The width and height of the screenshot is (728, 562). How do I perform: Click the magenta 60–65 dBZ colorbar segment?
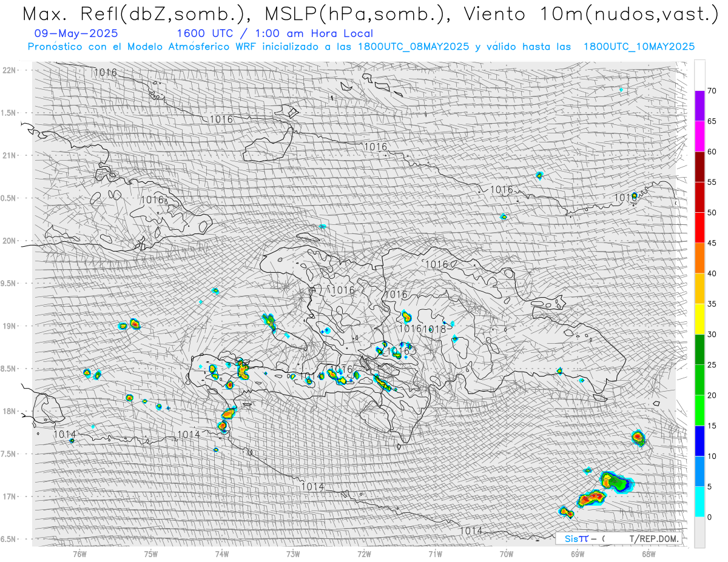pos(699,136)
